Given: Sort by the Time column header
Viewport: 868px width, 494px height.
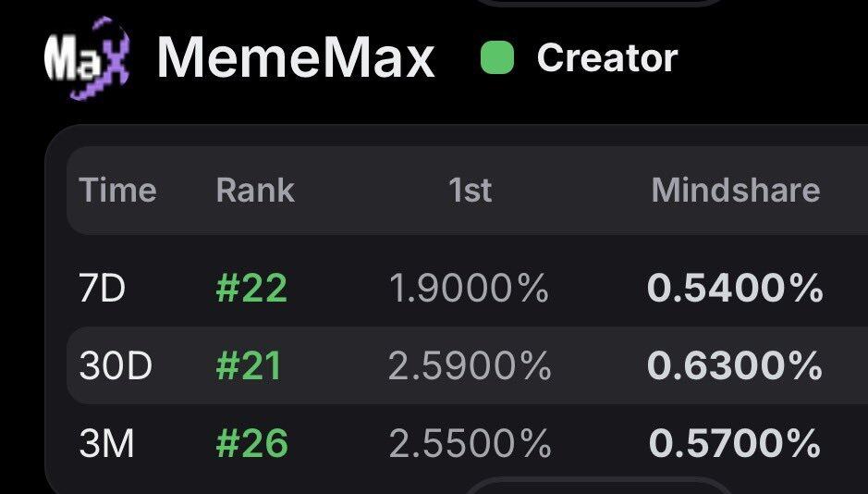Looking at the screenshot, I should (x=117, y=191).
